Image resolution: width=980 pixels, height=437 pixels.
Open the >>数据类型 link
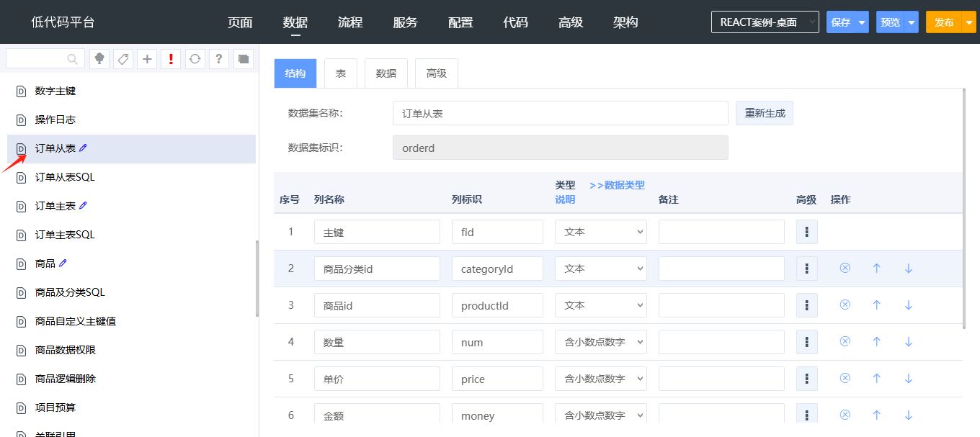pyautogui.click(x=617, y=185)
